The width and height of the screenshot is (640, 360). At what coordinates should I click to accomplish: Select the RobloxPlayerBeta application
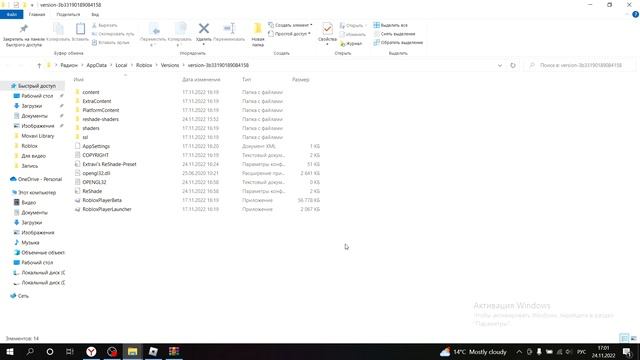(102, 200)
